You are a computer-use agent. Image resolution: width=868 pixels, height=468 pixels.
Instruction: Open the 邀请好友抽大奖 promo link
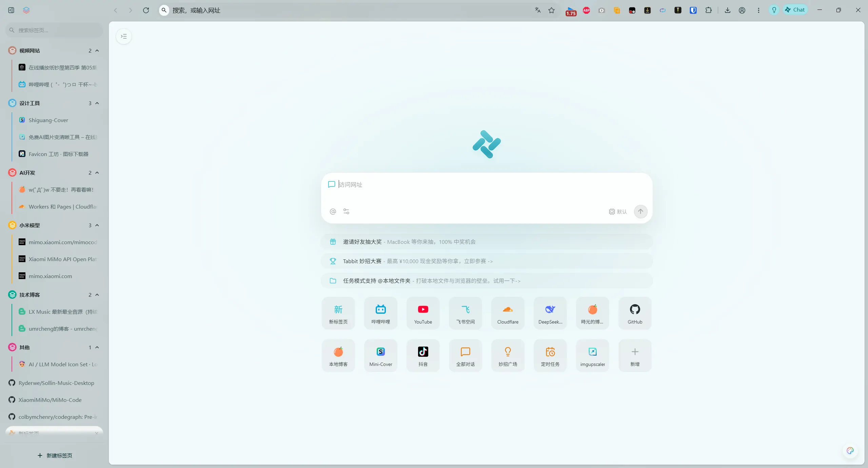coord(487,242)
